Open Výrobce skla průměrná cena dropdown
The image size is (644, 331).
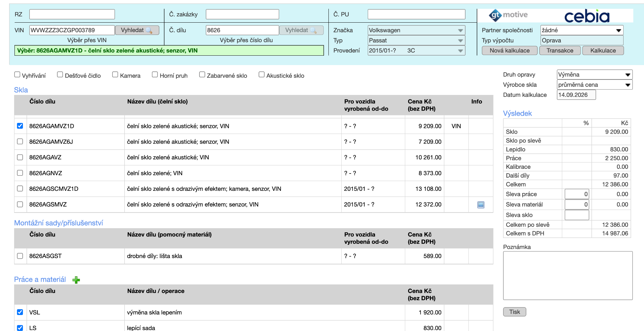(594, 85)
